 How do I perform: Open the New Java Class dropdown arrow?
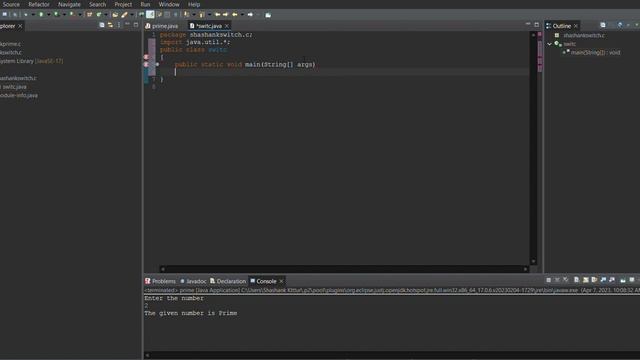(x=106, y=14)
